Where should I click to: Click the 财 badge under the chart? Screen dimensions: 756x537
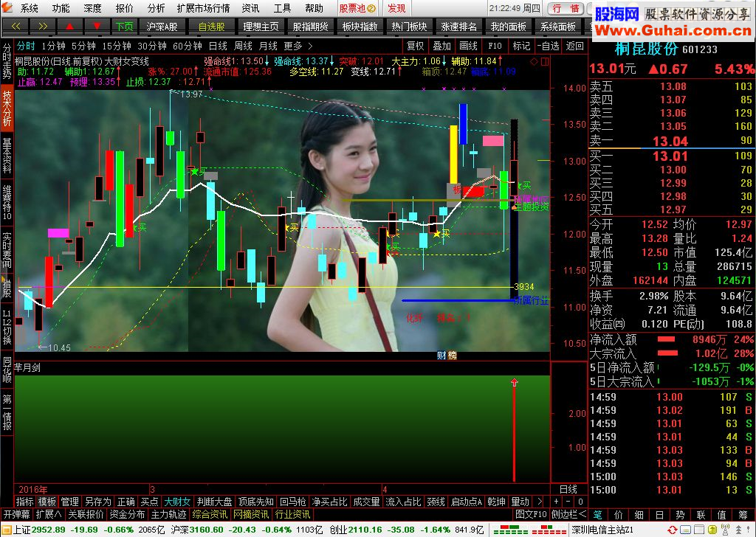click(x=441, y=356)
